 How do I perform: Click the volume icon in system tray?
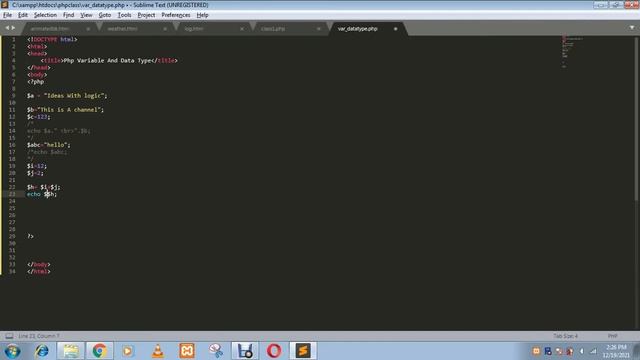coord(582,351)
